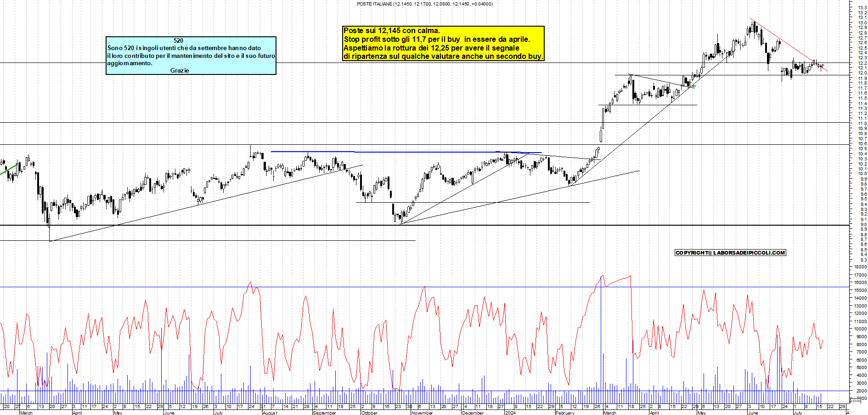This screenshot has width=868, height=415.
Task: Click the 15000 volume axis label
Action: point(860,290)
